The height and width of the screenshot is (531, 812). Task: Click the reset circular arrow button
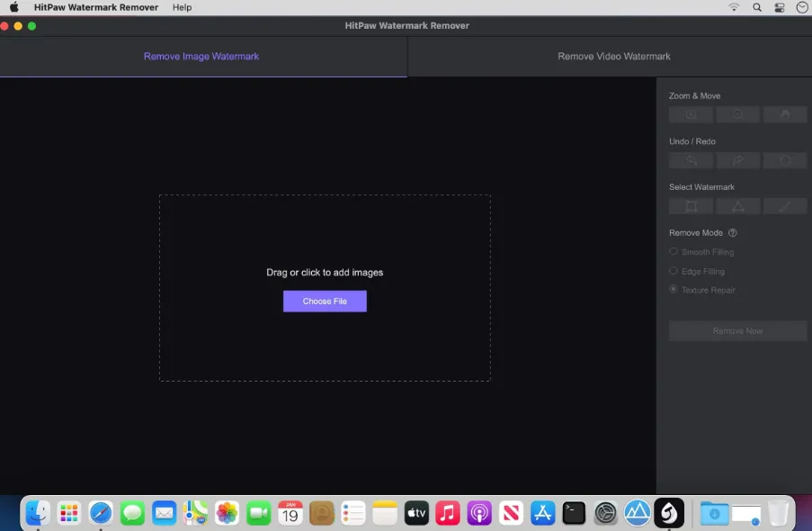tap(785, 160)
